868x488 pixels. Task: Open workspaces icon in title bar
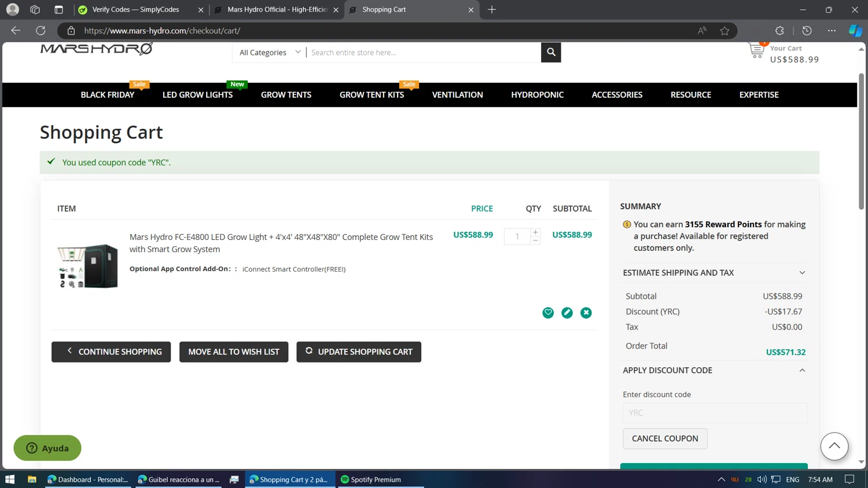coord(35,9)
